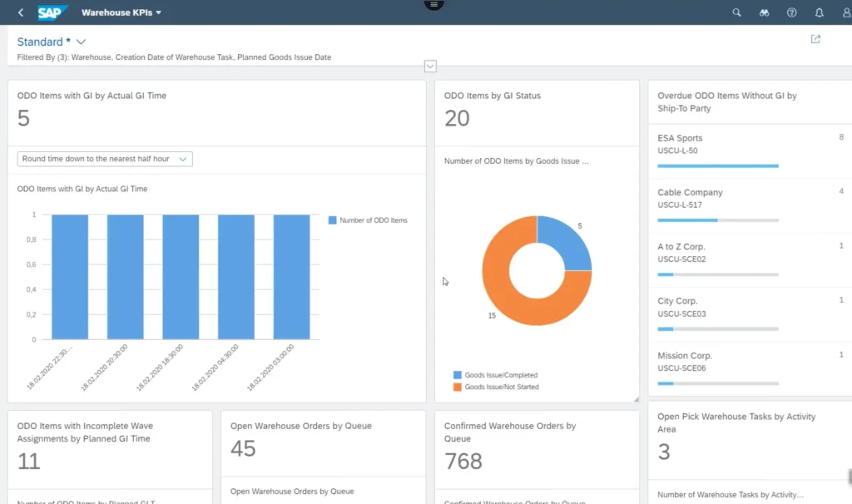Open the help icon in the header
The width and height of the screenshot is (852, 504).
click(x=791, y=12)
